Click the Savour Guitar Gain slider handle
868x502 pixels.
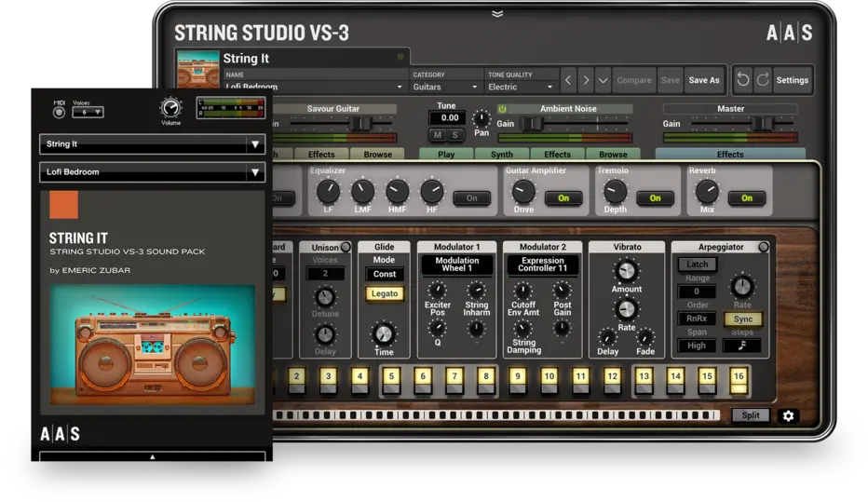tap(361, 124)
